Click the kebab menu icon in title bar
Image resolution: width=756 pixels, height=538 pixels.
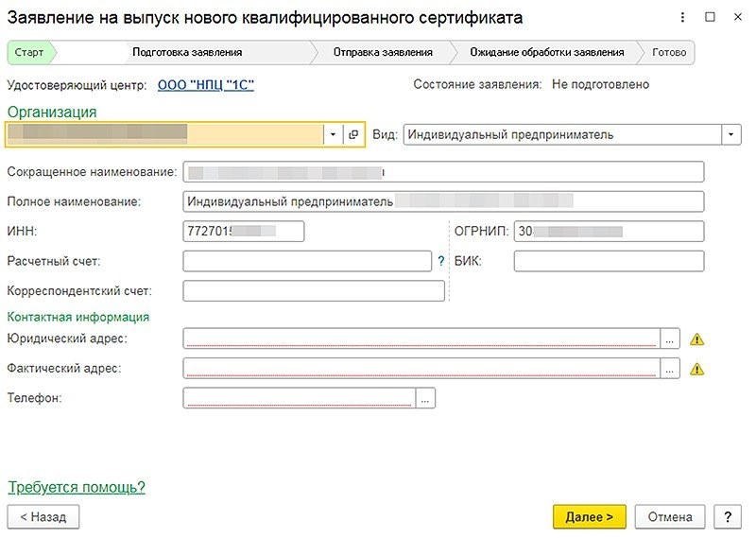[684, 18]
